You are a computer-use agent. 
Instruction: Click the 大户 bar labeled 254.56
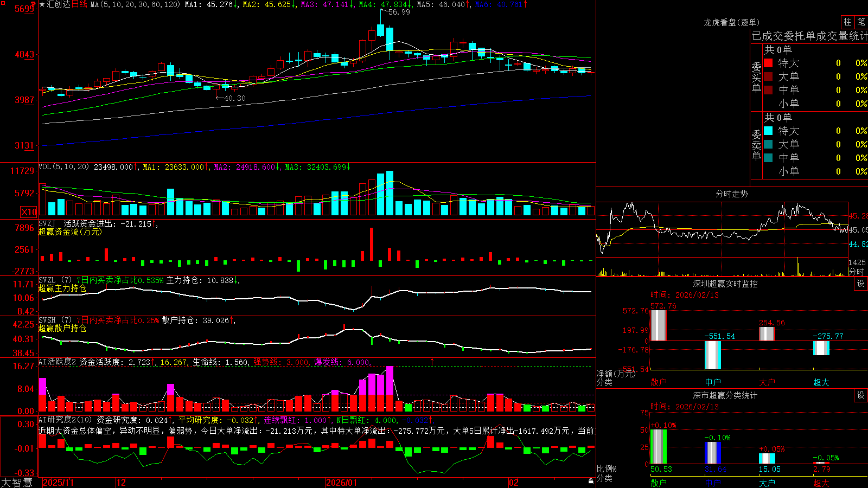pyautogui.click(x=767, y=334)
